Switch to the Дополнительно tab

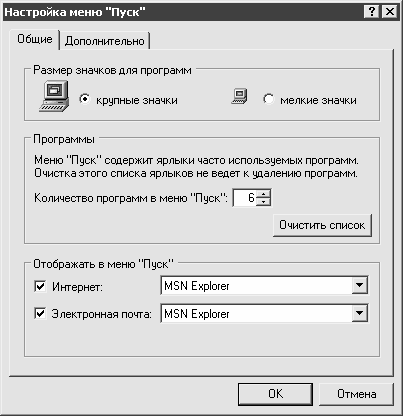coord(105,41)
